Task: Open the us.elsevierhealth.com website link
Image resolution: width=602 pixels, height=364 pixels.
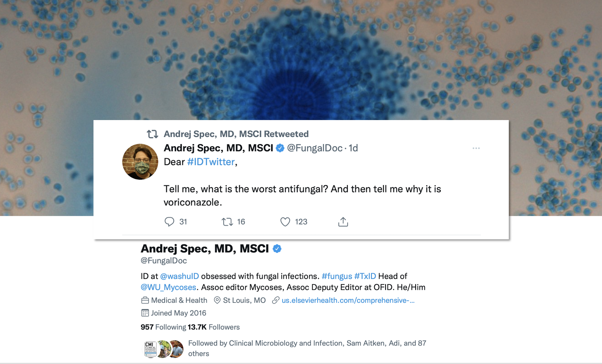Action: tap(348, 300)
